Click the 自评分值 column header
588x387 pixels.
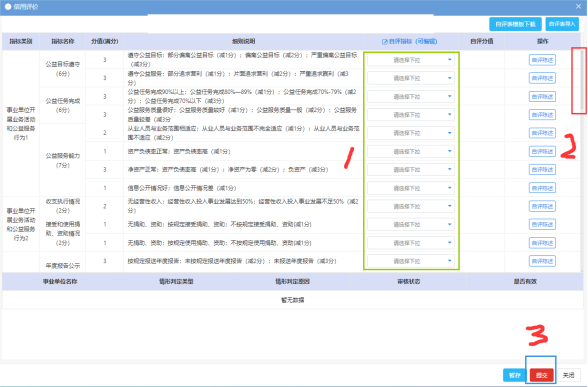(482, 41)
